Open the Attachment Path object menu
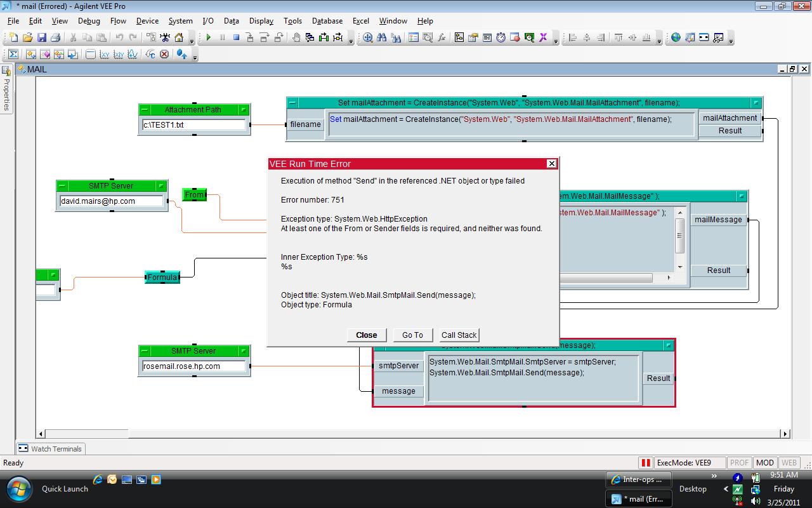The image size is (812, 508). click(x=145, y=110)
